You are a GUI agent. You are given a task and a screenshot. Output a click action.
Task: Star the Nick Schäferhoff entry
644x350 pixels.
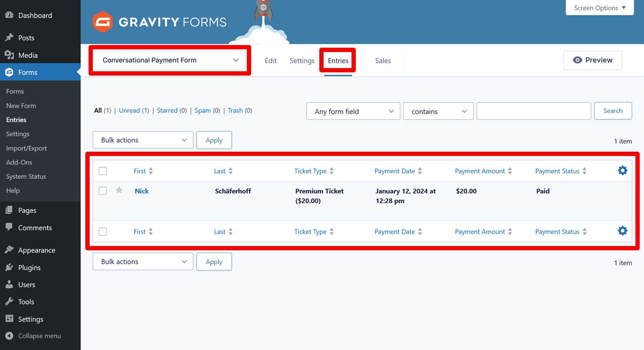pyautogui.click(x=119, y=190)
